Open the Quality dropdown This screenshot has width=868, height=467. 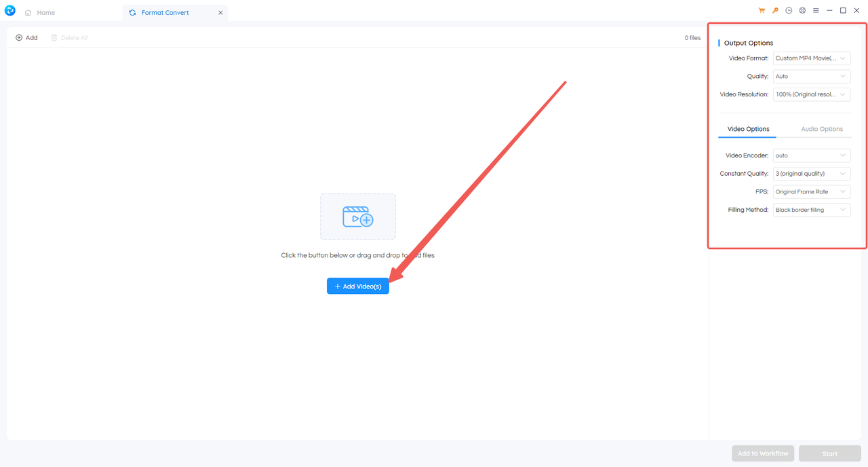(x=812, y=77)
